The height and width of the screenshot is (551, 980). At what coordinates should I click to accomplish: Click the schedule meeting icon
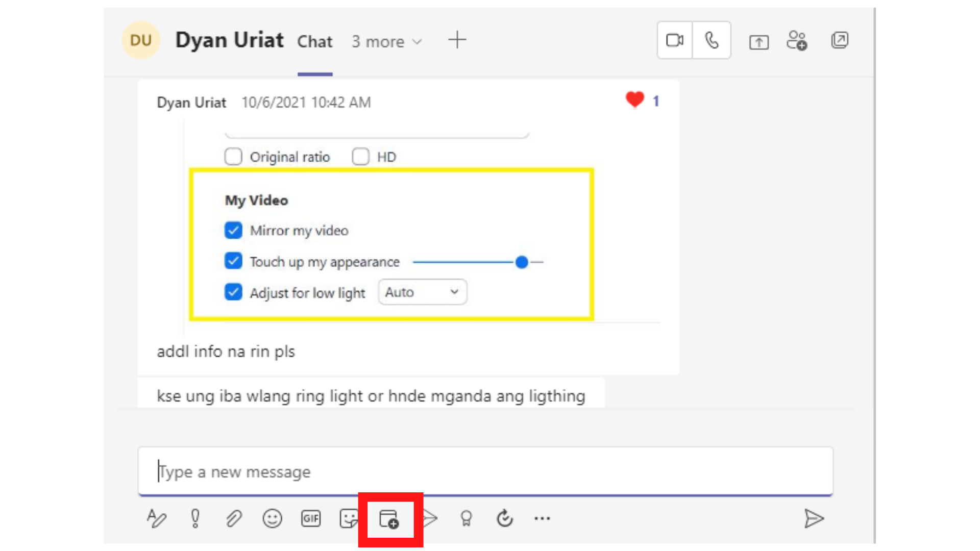click(389, 519)
